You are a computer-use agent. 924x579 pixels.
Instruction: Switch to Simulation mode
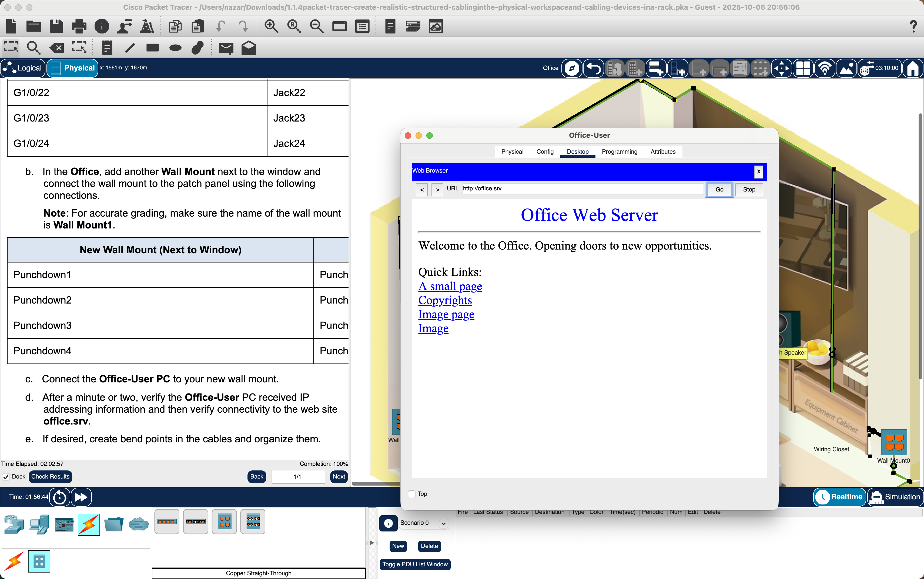[x=895, y=497]
